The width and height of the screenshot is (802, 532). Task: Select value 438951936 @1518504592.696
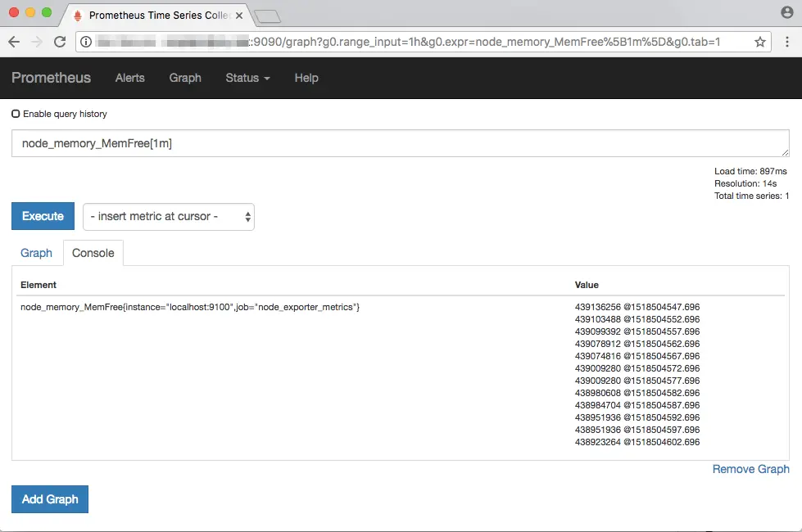tap(637, 417)
